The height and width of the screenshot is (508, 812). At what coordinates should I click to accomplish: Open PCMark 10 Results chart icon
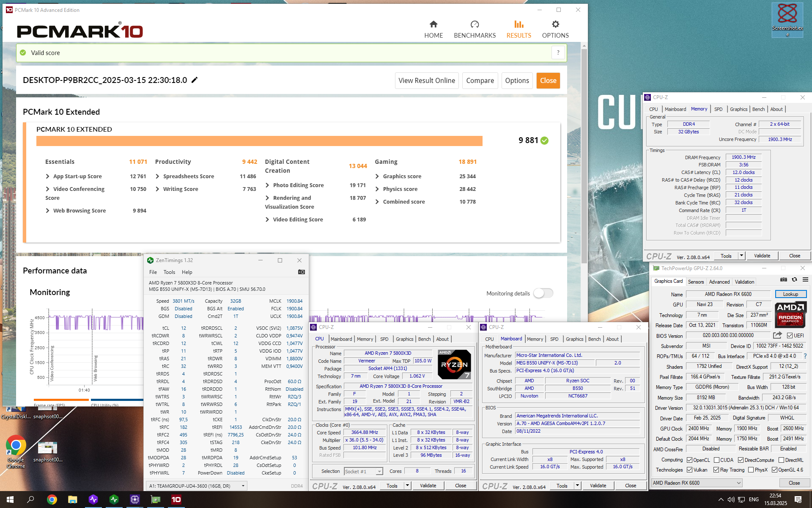tap(518, 24)
